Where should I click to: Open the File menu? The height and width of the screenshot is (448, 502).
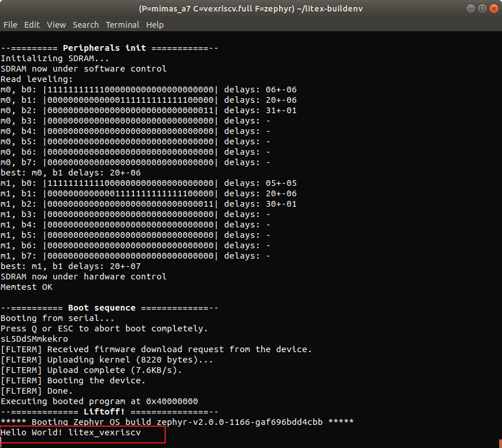(10, 25)
